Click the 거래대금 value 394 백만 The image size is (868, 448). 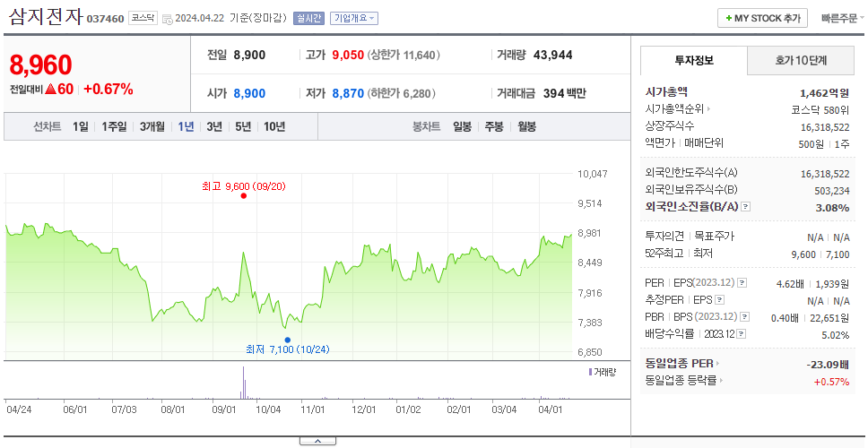565,93
